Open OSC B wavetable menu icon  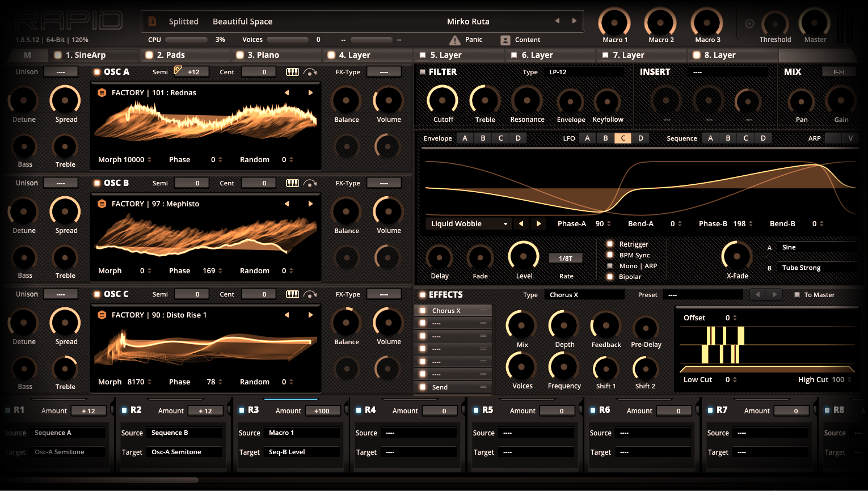[102, 204]
